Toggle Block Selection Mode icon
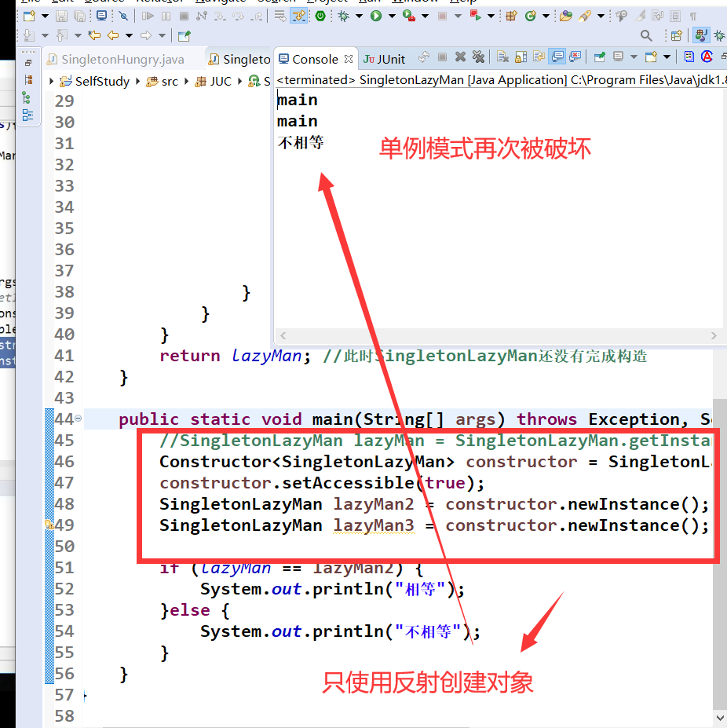This screenshot has height=728, width=727. point(675,16)
